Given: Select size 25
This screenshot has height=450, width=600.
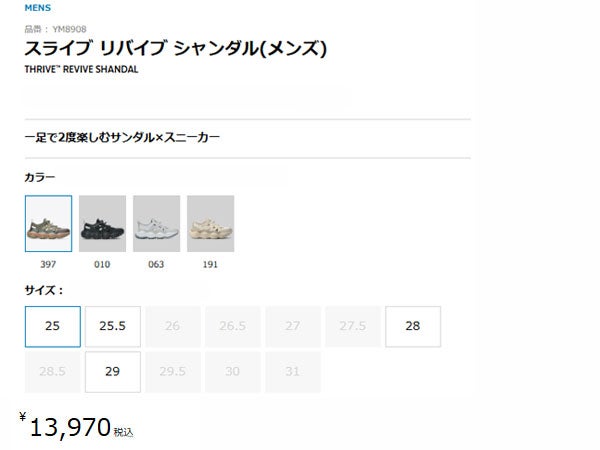Looking at the screenshot, I should click(x=52, y=326).
